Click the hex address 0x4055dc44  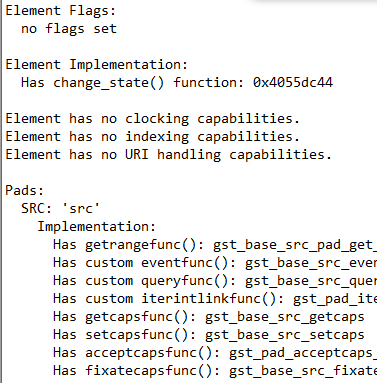click(x=293, y=83)
